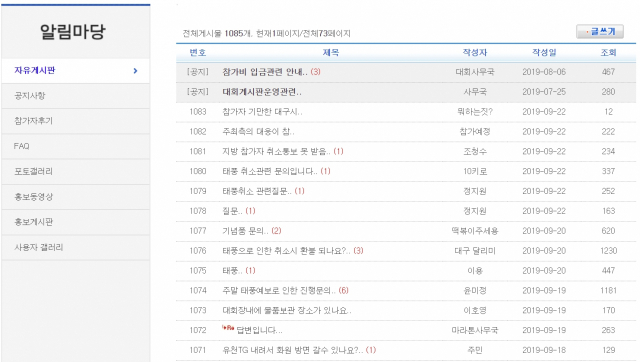Click view count 1230
This screenshot has height=362, width=640.
[x=608, y=251]
